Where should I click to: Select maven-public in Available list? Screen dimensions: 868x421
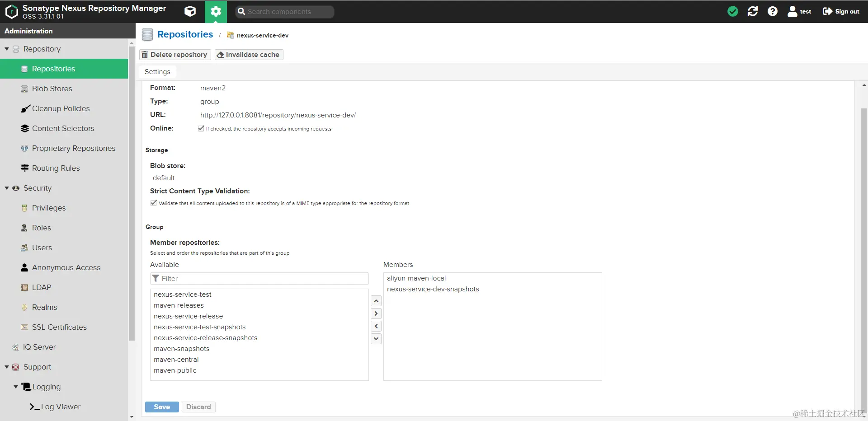click(x=259, y=370)
